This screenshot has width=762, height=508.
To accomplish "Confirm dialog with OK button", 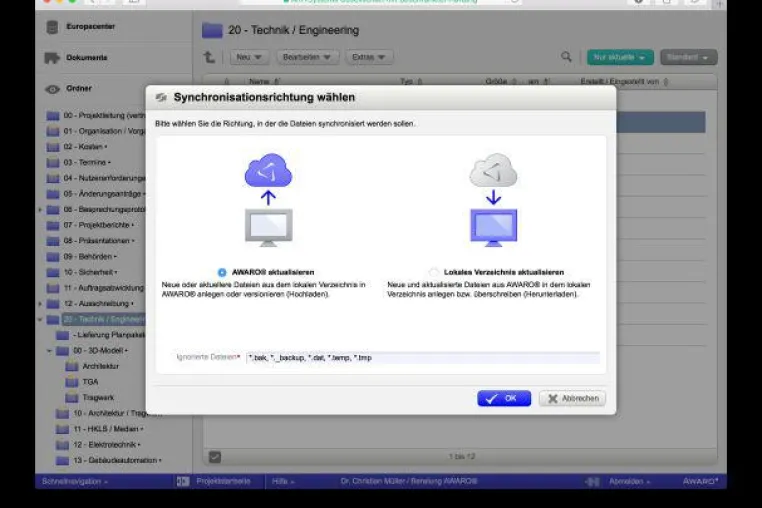I will 504,398.
